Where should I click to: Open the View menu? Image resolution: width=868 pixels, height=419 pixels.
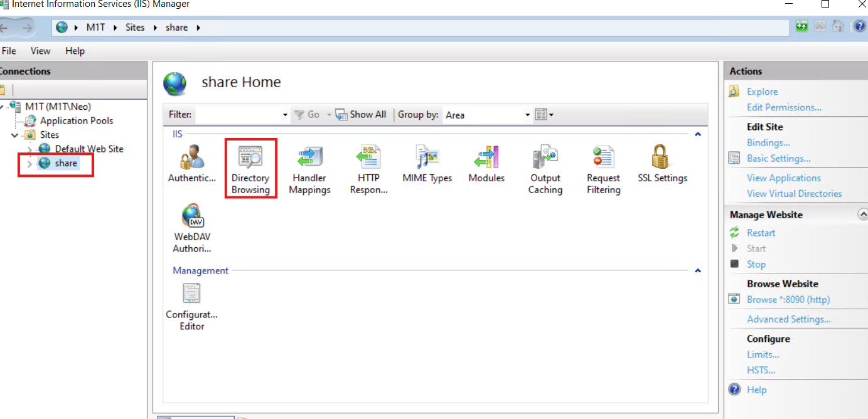(40, 51)
